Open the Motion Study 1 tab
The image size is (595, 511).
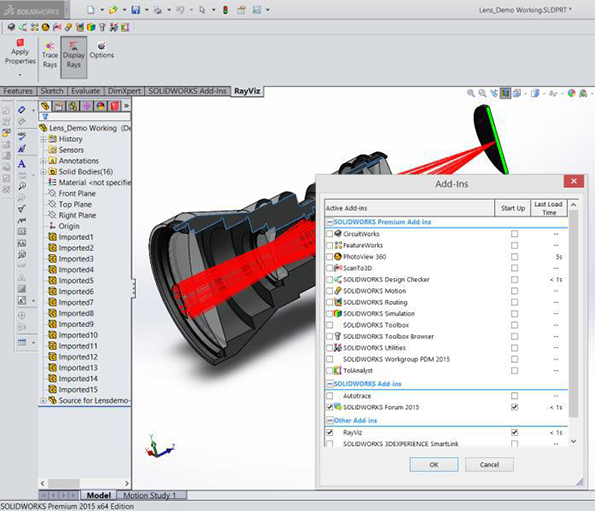click(150, 495)
